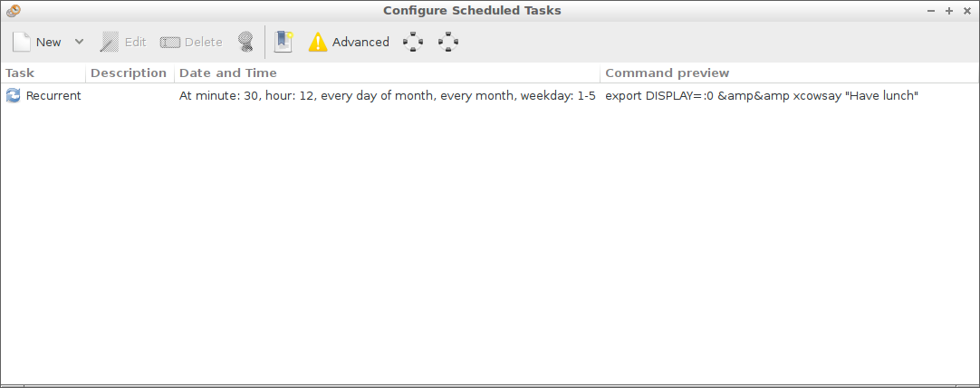Maximize the Configure Scheduled Tasks window

[949, 10]
